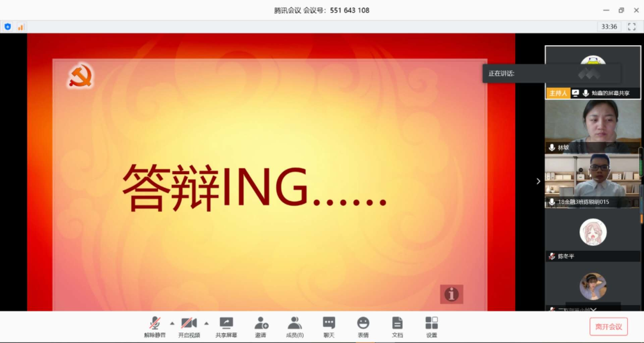Click the 主持人 host label
The width and height of the screenshot is (644, 343).
pos(558,93)
